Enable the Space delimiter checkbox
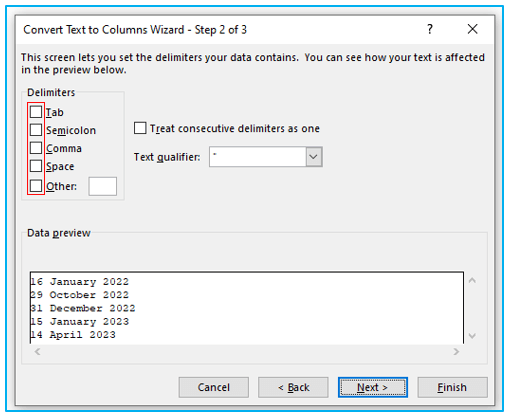This screenshot has width=510, height=418. (x=36, y=166)
